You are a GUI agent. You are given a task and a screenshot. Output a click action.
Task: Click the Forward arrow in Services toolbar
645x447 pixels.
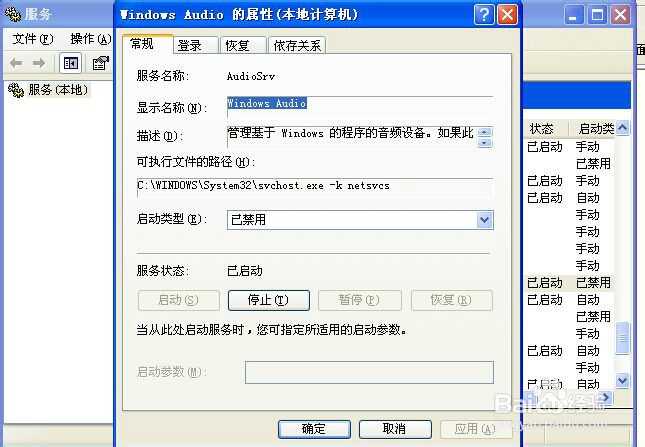coord(39,63)
